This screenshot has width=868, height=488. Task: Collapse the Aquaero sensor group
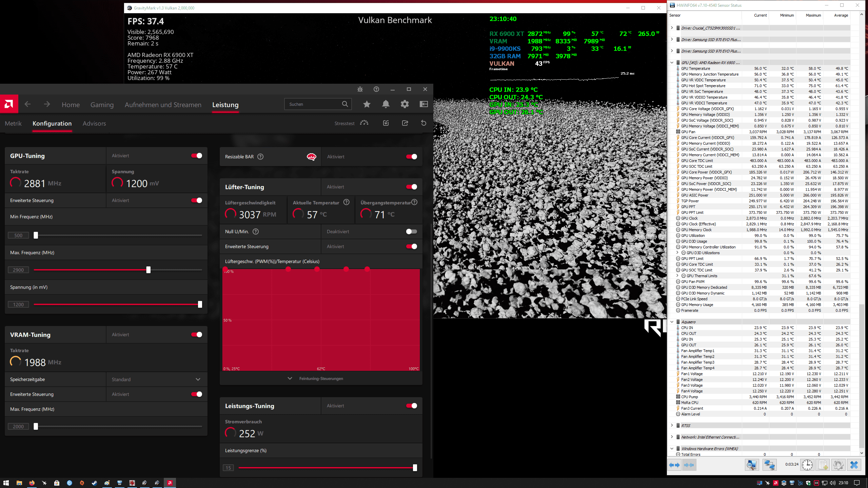(672, 322)
